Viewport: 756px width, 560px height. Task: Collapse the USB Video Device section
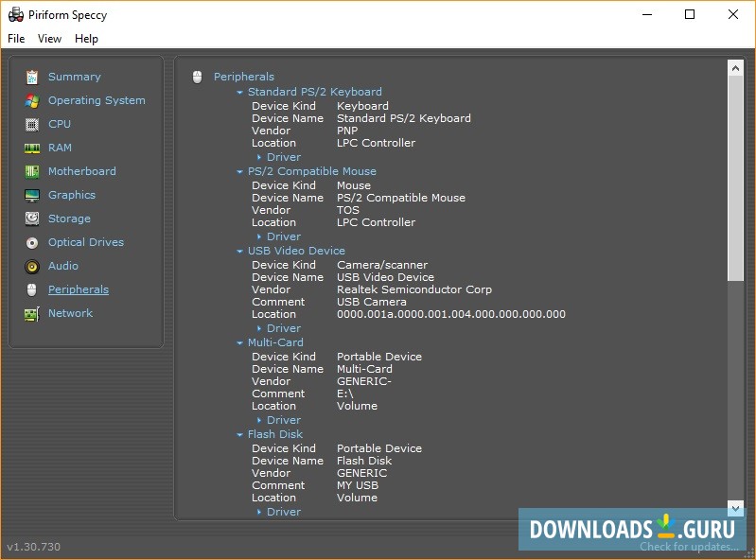240,252
